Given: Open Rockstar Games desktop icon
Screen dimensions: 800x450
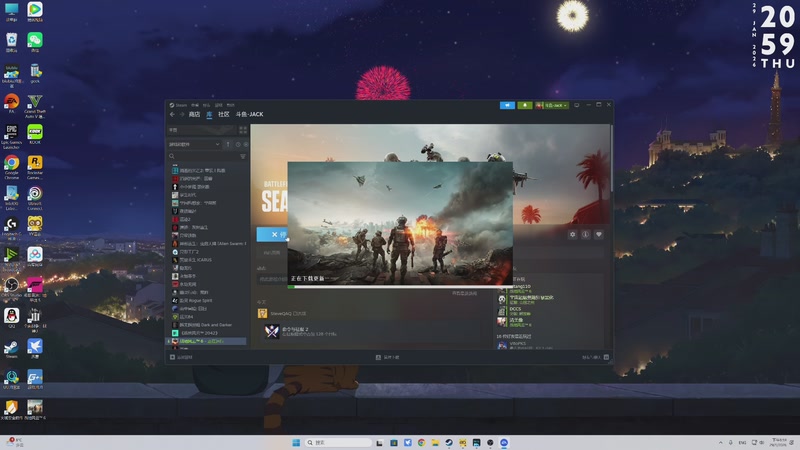Looking at the screenshot, I should (x=35, y=167).
